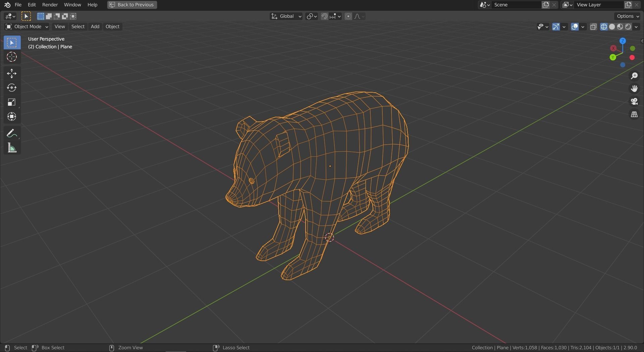Select the Measure tool
The height and width of the screenshot is (352, 644).
pos(12,148)
